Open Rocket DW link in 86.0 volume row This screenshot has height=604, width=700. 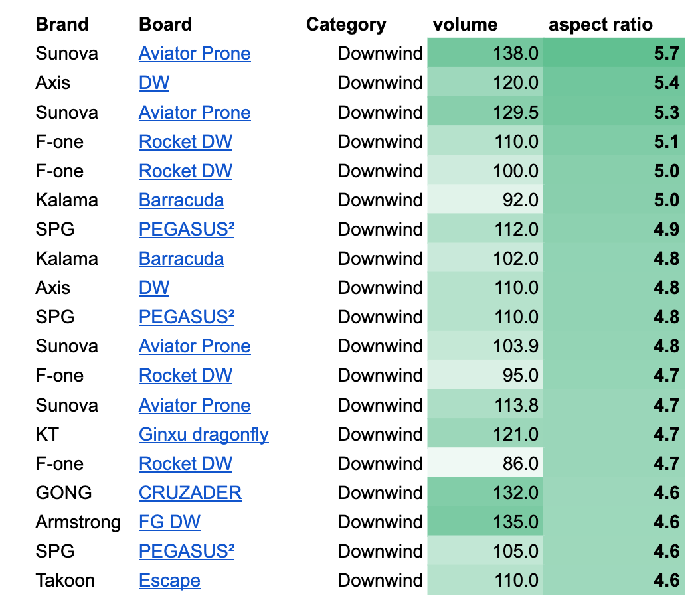pyautogui.click(x=186, y=463)
